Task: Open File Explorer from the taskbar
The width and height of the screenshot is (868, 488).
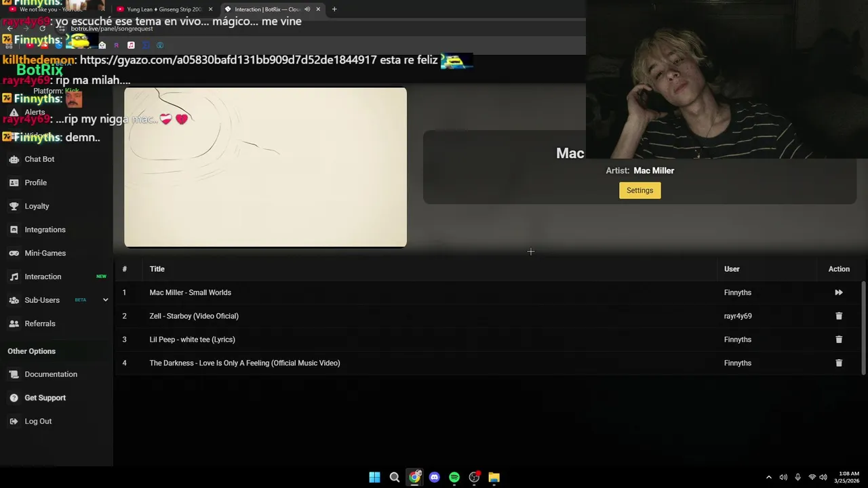Action: [494, 477]
